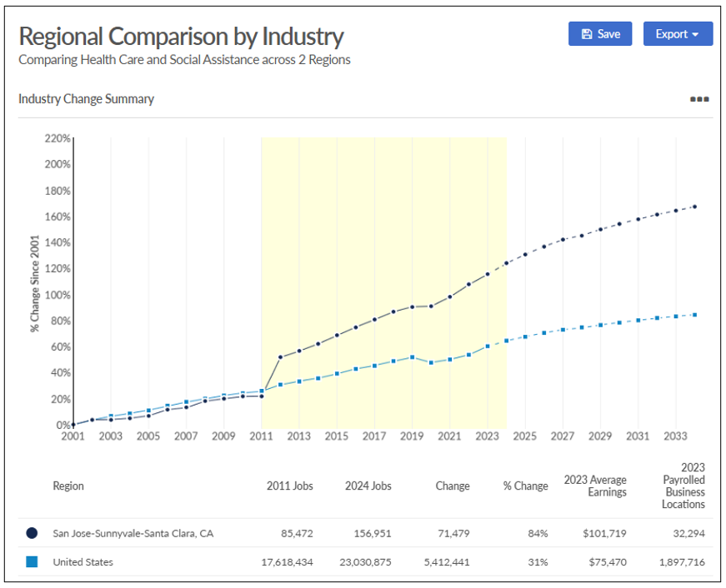Sort table by the Change column header
This screenshot has height=588, width=726.
point(452,486)
